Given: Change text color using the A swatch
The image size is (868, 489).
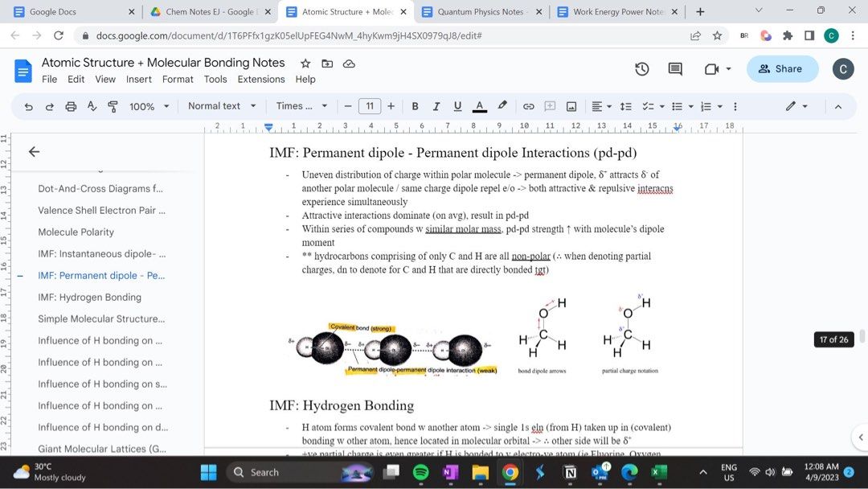Looking at the screenshot, I should pyautogui.click(x=479, y=105).
